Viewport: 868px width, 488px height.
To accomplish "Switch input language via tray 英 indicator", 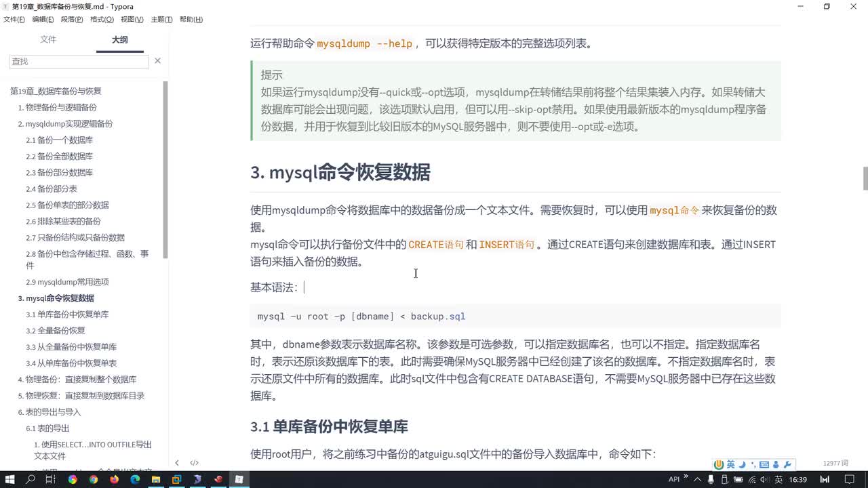I will click(x=778, y=479).
